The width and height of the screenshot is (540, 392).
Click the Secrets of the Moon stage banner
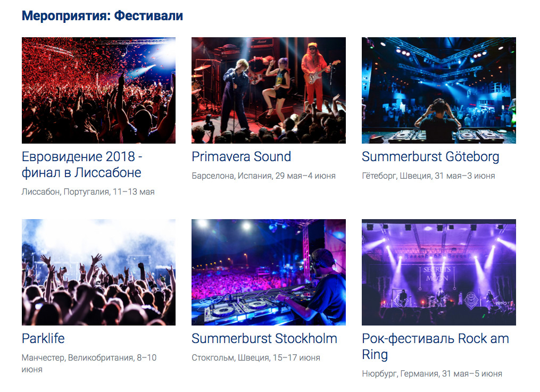pos(437,273)
